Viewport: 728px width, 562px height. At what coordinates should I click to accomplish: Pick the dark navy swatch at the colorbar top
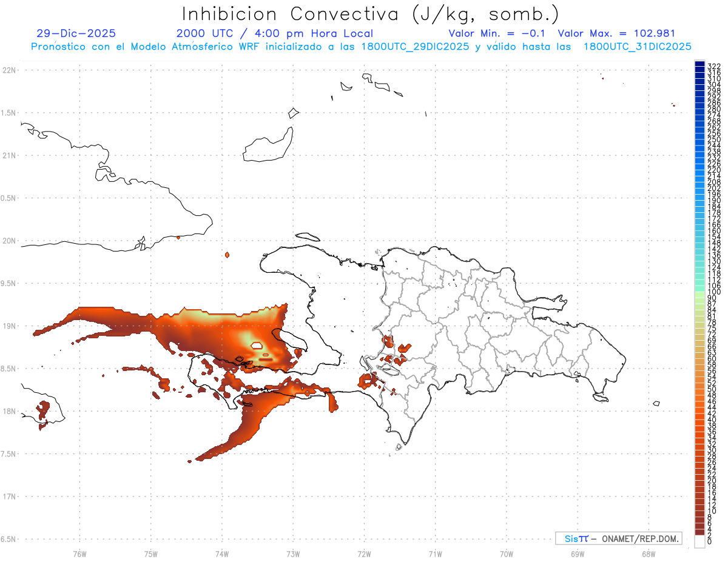pyautogui.click(x=699, y=64)
